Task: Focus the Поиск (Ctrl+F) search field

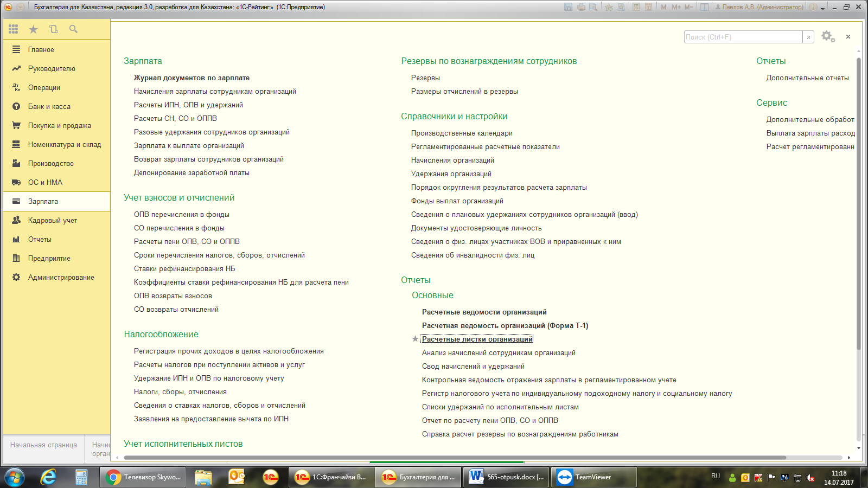Action: coord(743,37)
